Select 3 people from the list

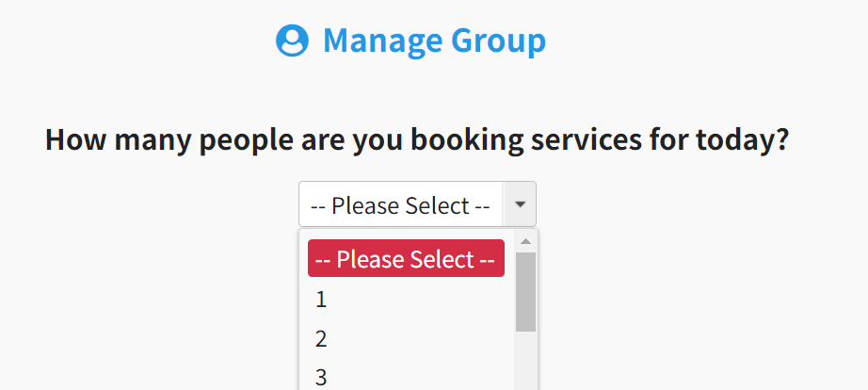click(x=321, y=377)
